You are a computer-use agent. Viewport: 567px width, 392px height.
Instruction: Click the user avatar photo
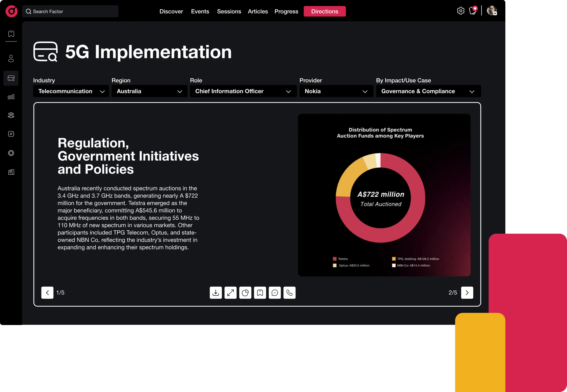(492, 11)
